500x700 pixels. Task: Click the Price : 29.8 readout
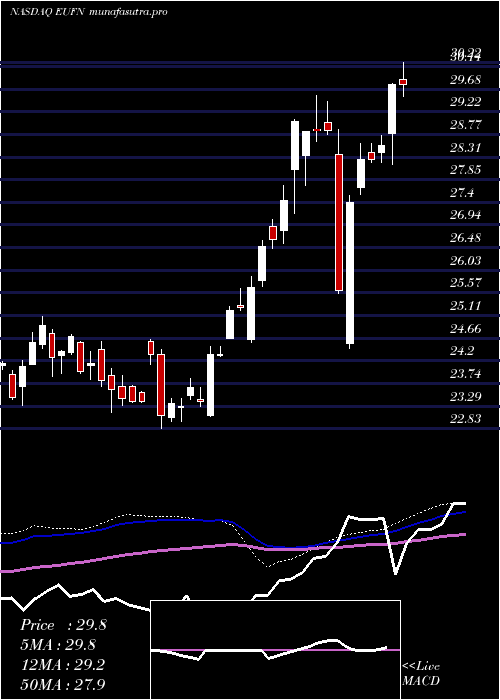tap(63, 625)
